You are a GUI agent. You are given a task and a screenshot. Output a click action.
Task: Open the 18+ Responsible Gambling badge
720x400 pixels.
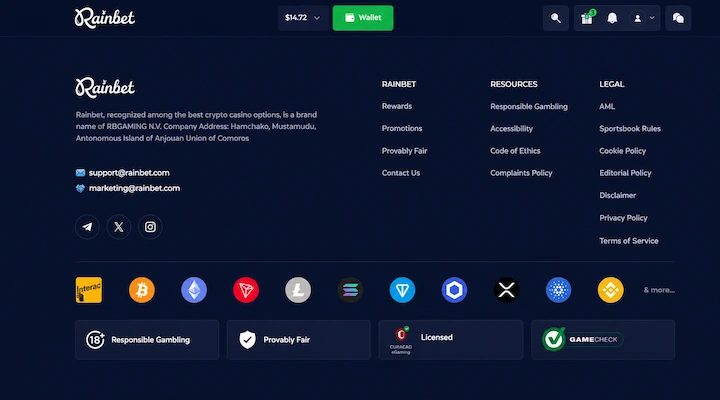[x=147, y=340]
